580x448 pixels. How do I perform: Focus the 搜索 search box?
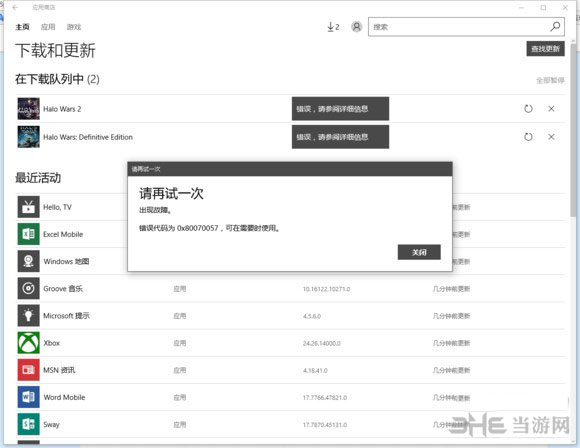[466, 27]
